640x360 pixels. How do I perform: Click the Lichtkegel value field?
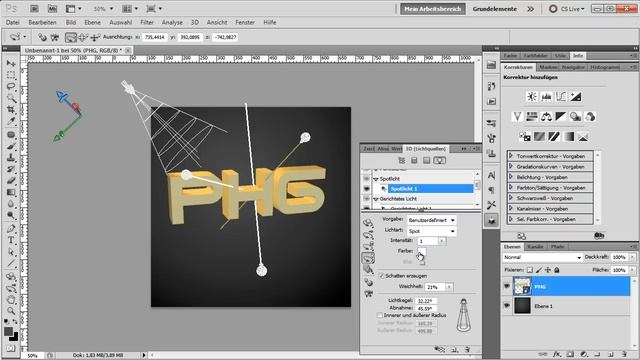(426, 301)
